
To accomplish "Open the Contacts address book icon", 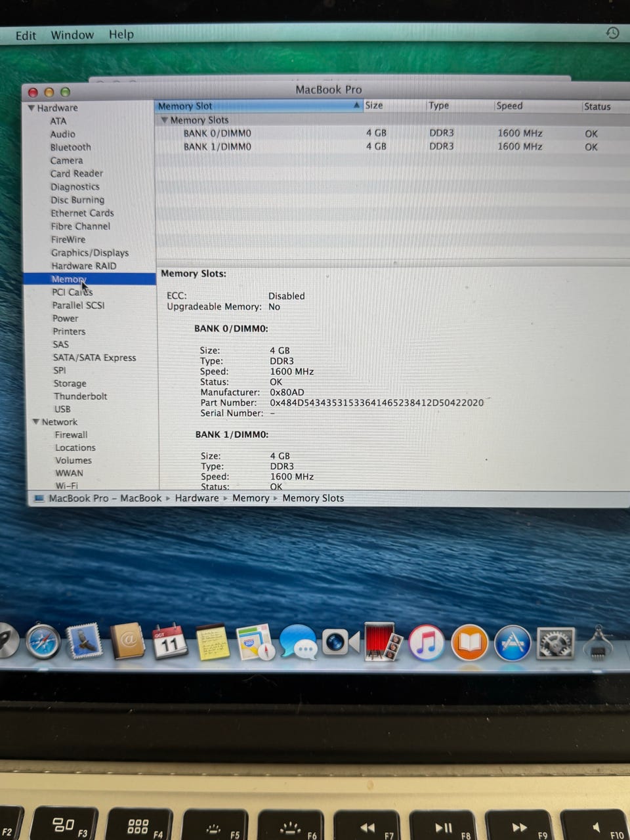I will (x=127, y=641).
